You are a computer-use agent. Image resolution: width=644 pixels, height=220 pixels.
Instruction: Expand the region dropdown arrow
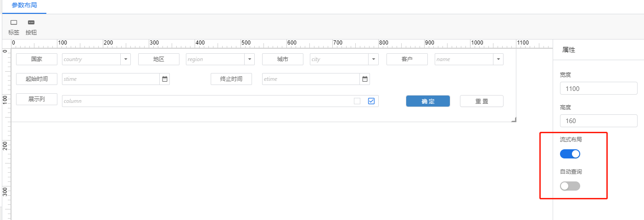coord(249,59)
